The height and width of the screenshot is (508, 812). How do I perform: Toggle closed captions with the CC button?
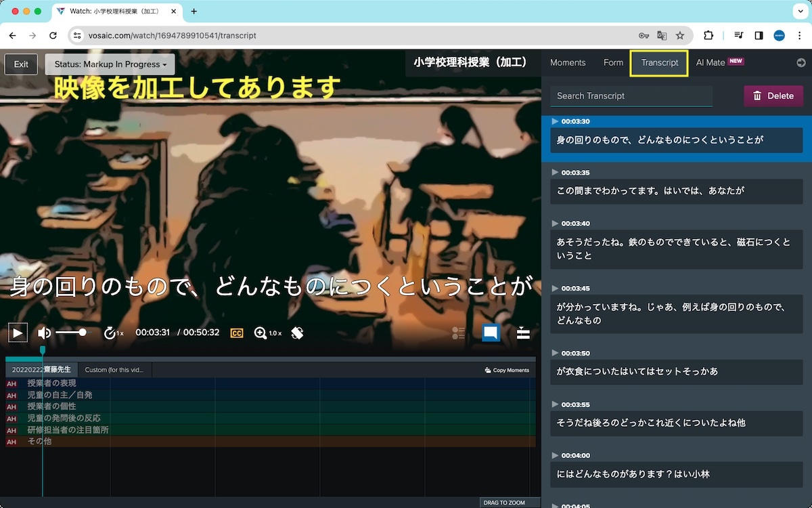coord(236,332)
